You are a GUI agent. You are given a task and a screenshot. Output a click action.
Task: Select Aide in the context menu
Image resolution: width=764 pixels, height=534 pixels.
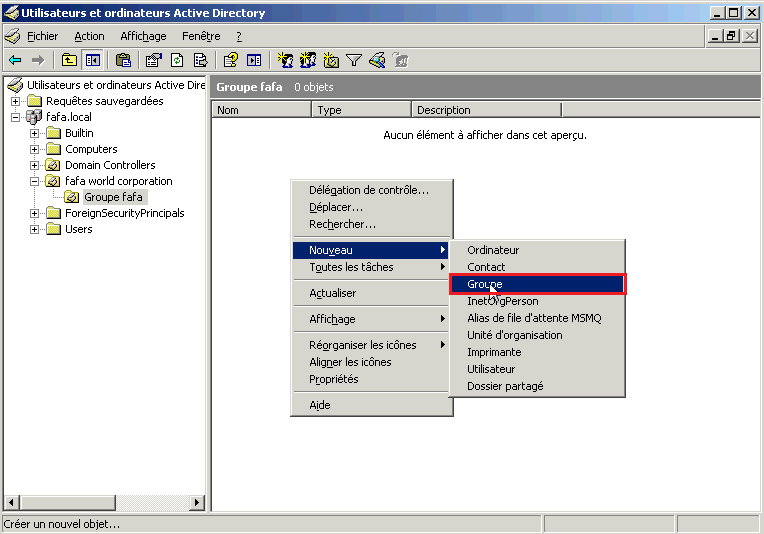click(x=371, y=405)
